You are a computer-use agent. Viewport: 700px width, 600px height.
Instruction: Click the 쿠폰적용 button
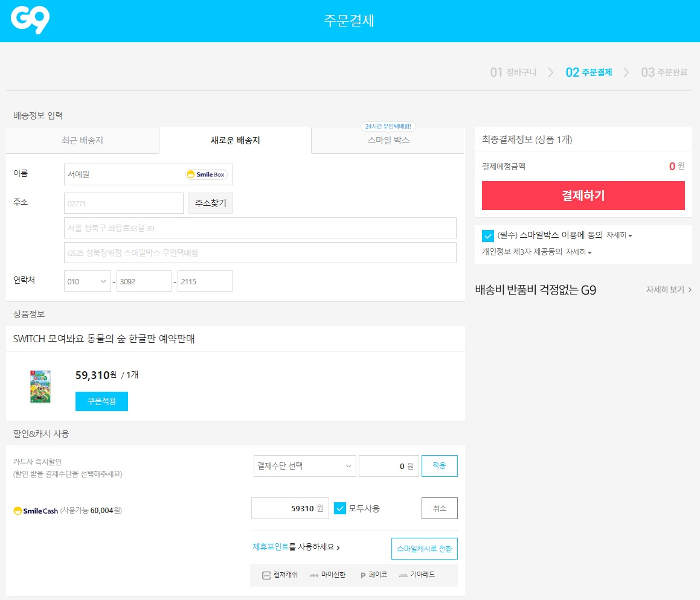coord(102,401)
